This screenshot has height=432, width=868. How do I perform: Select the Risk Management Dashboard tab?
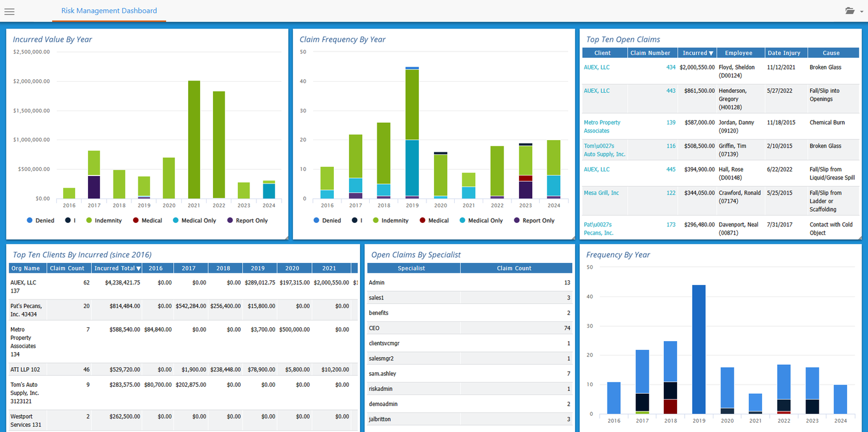109,10
